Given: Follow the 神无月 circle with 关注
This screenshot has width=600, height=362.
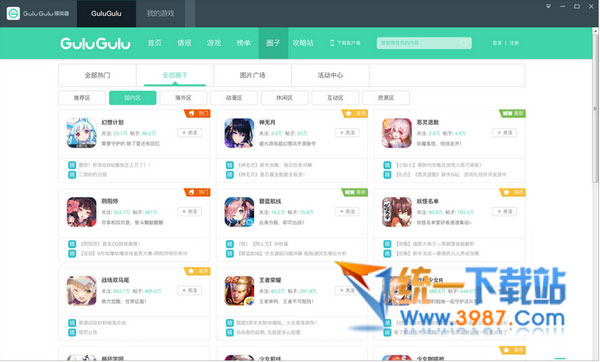Looking at the screenshot, I should coord(347,133).
